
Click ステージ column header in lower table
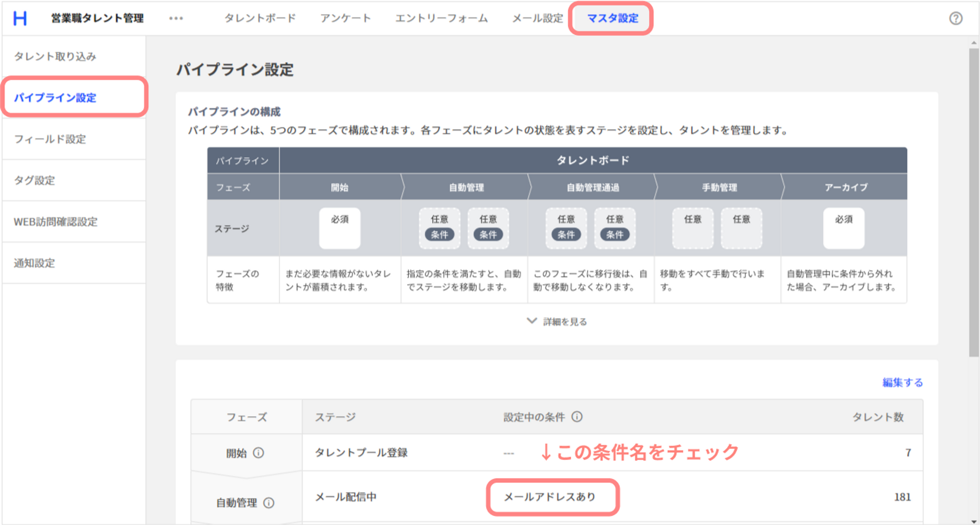point(335,417)
